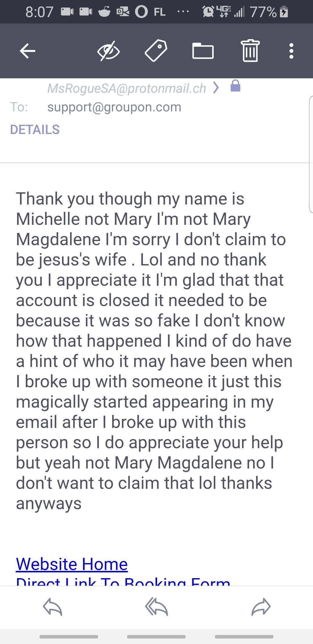The image size is (313, 644).
Task: Open Direct Link To Booking Form
Action: pyautogui.click(x=123, y=581)
